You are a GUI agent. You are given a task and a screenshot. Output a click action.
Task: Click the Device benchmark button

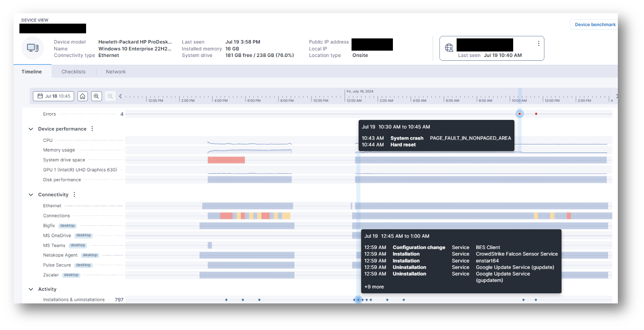click(x=595, y=25)
